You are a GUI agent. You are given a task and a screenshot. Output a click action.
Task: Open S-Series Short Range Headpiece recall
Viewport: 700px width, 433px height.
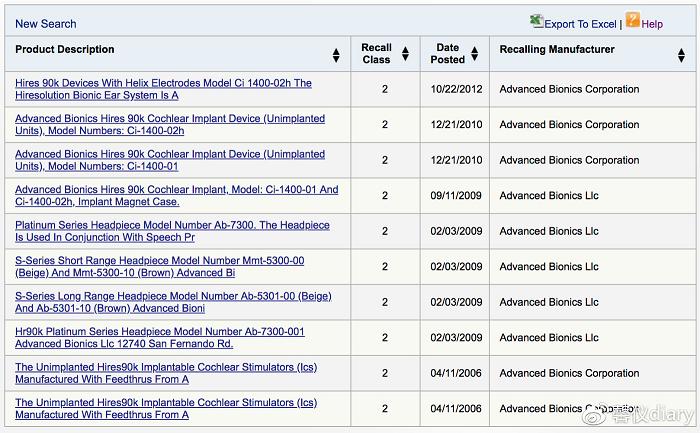159,266
